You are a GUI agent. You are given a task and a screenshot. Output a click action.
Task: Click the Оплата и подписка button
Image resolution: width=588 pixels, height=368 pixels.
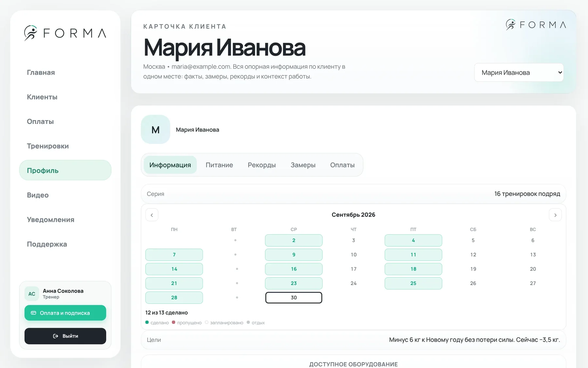tap(65, 313)
